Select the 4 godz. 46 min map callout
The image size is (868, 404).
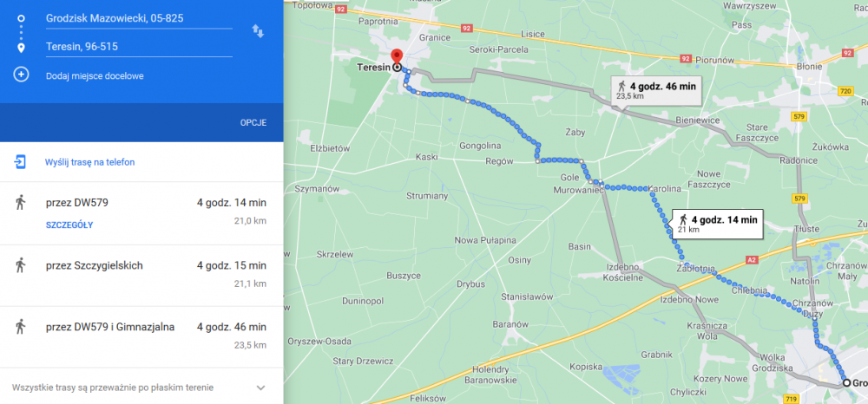pos(656,90)
